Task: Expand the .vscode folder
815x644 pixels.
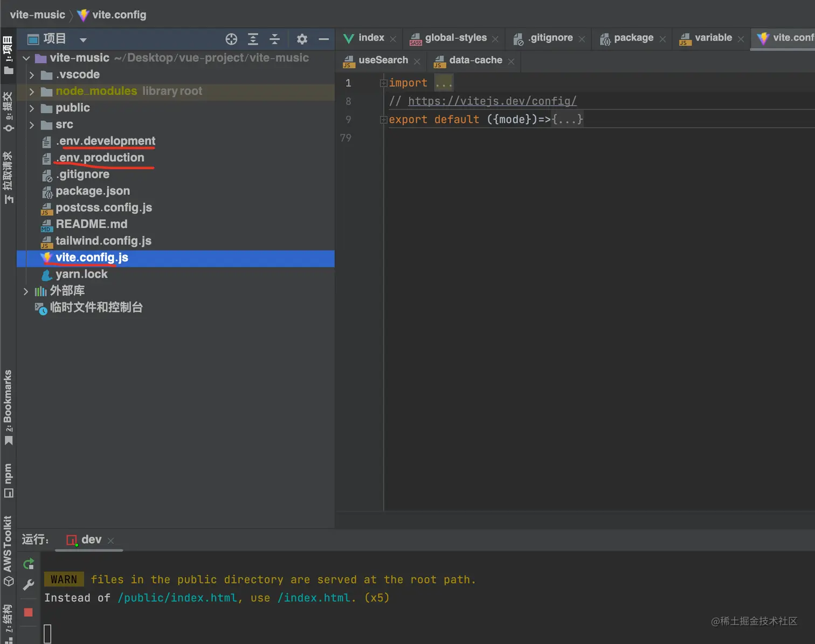Action: pyautogui.click(x=32, y=75)
